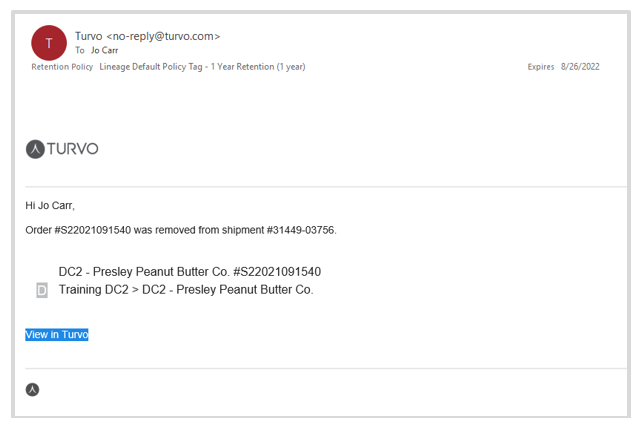This screenshot has height=429, width=642.
Task: Click shipment number #31449-03756
Action: click(x=301, y=230)
